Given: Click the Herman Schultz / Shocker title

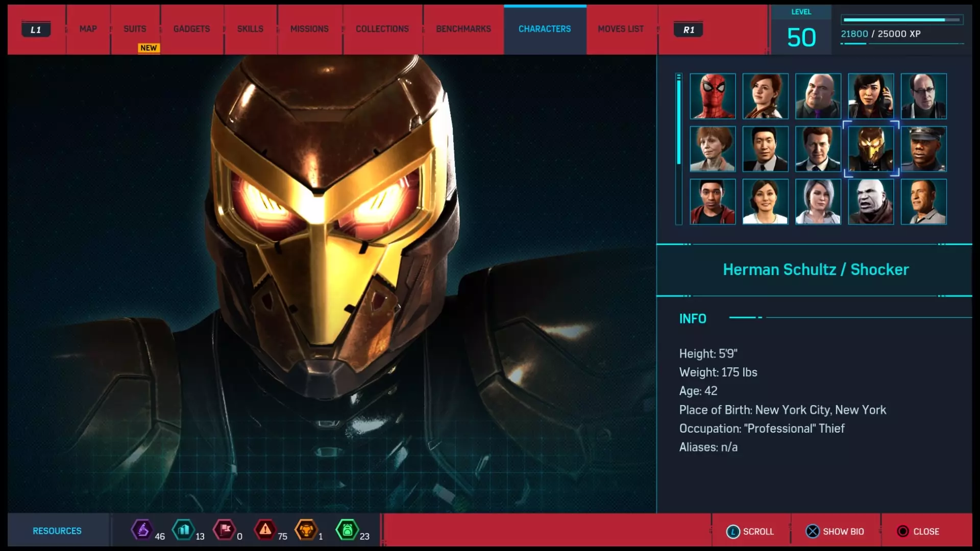Looking at the screenshot, I should pos(816,269).
